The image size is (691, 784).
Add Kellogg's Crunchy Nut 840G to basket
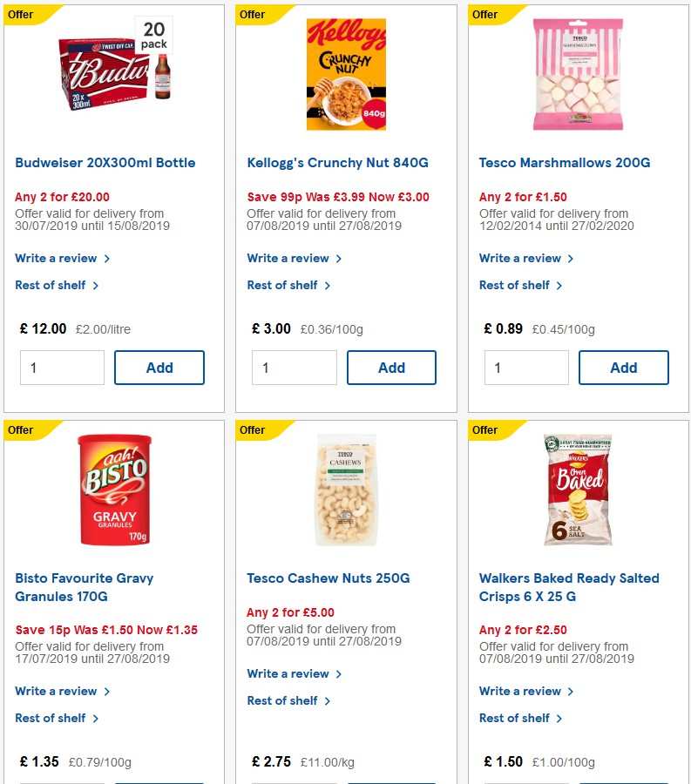tap(391, 367)
